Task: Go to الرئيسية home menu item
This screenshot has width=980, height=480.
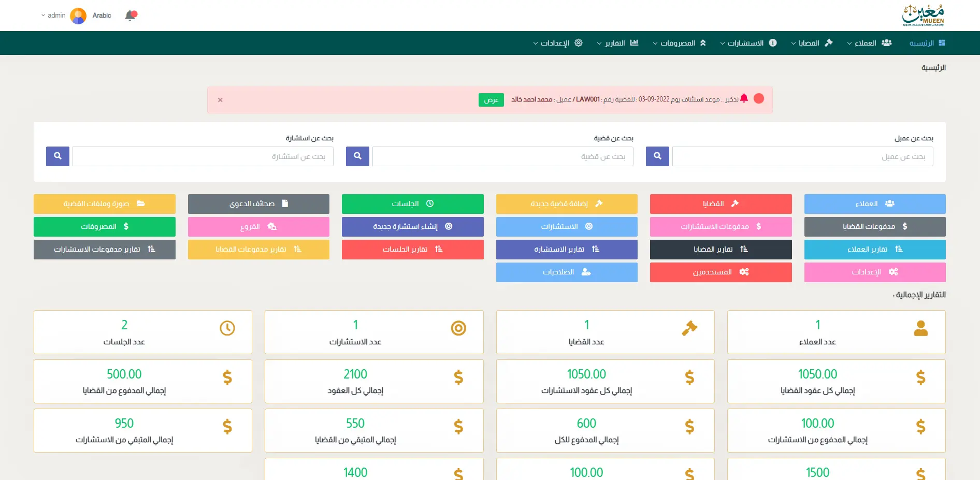Action: [927, 43]
